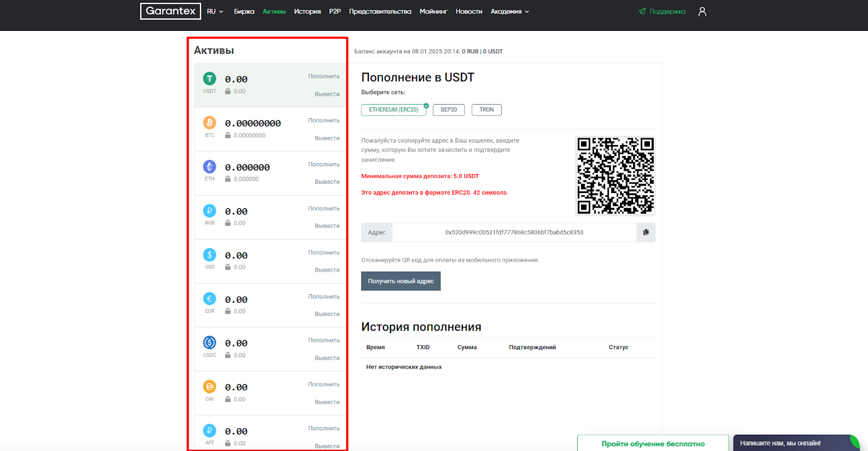The height and width of the screenshot is (451, 868).
Task: Open the Новости menu item
Action: [469, 11]
